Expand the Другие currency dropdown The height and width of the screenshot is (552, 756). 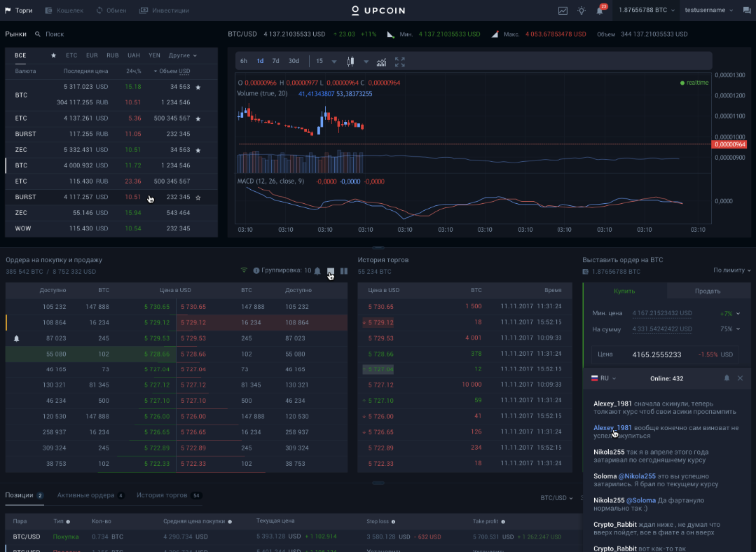[x=183, y=55]
